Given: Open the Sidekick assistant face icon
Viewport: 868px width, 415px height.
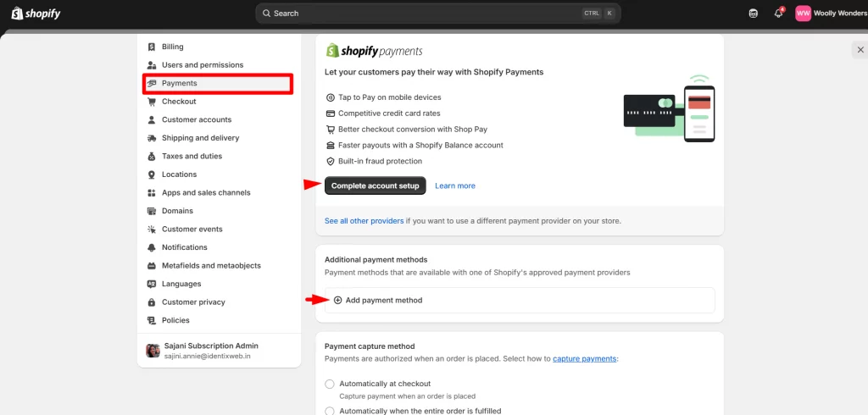Looking at the screenshot, I should click(x=753, y=14).
